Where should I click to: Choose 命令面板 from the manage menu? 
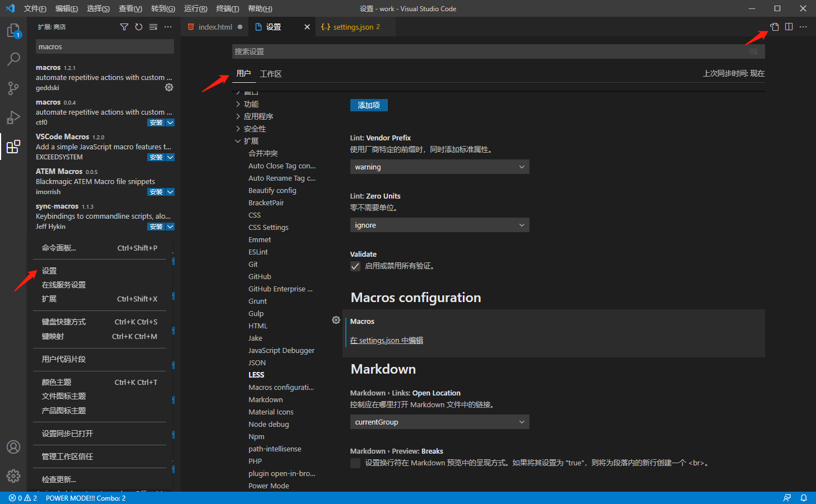click(x=100, y=248)
